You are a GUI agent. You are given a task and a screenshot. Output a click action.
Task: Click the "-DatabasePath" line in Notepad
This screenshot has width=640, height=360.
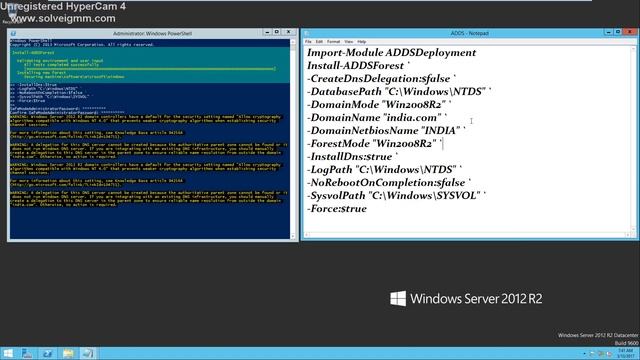pyautogui.click(x=399, y=92)
